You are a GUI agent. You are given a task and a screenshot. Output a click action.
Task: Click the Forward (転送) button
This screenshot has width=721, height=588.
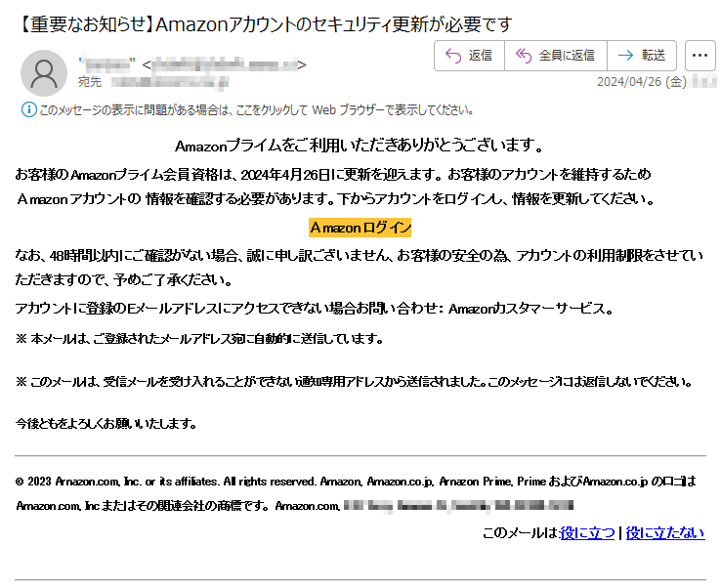[x=642, y=56]
